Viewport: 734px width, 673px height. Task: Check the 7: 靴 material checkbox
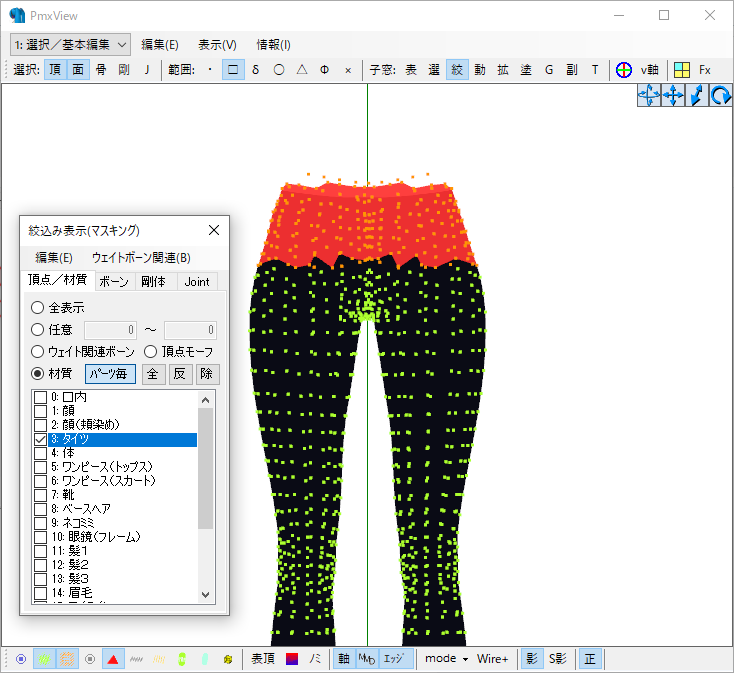tap(41, 495)
